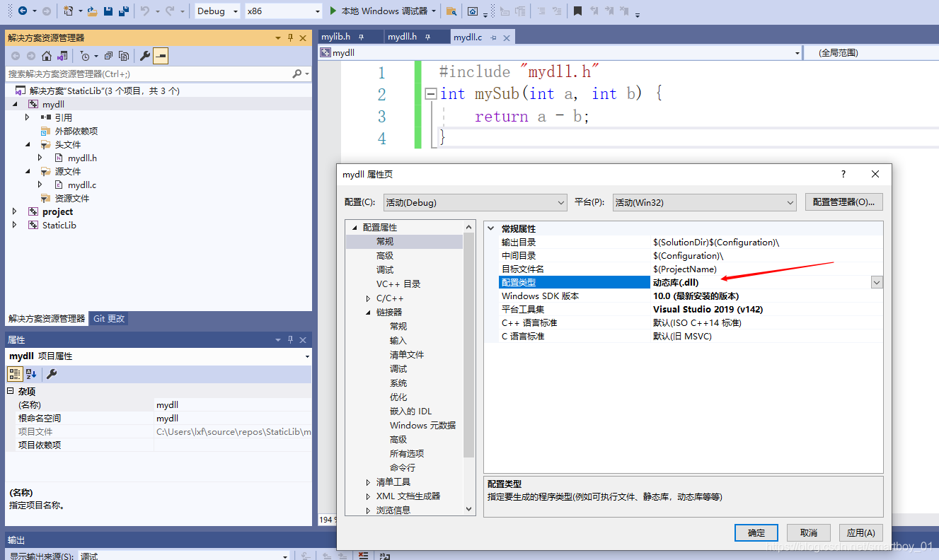
Task: Click the wrench Properties icon in Solution Explorer
Action: point(144,56)
